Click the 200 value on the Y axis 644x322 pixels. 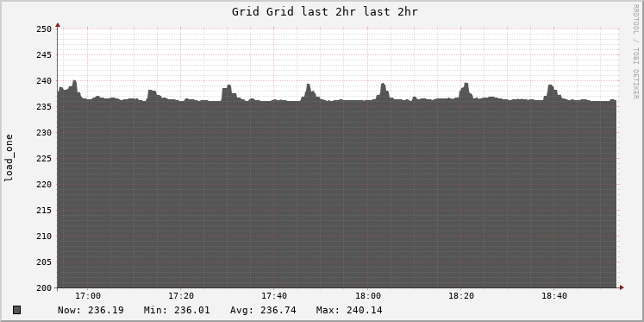pyautogui.click(x=44, y=287)
